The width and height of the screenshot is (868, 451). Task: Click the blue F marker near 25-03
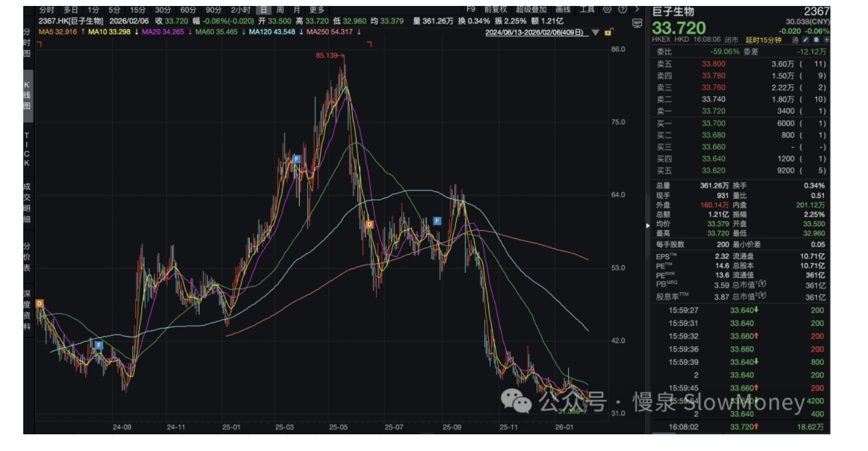[x=296, y=159]
